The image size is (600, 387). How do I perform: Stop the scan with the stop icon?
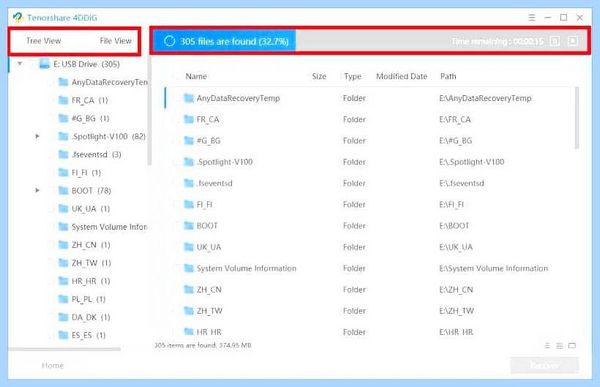tap(573, 41)
